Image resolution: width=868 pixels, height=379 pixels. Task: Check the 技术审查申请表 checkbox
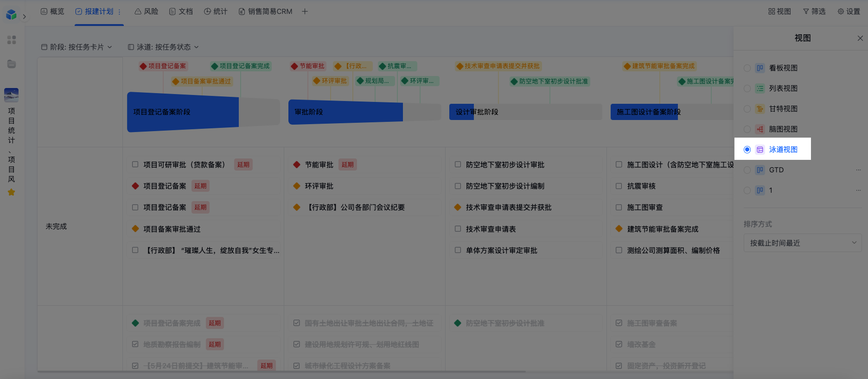coord(458,229)
